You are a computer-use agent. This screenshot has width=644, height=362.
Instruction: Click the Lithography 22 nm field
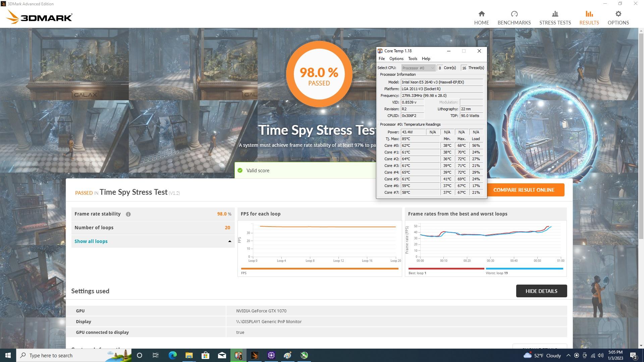click(471, 109)
